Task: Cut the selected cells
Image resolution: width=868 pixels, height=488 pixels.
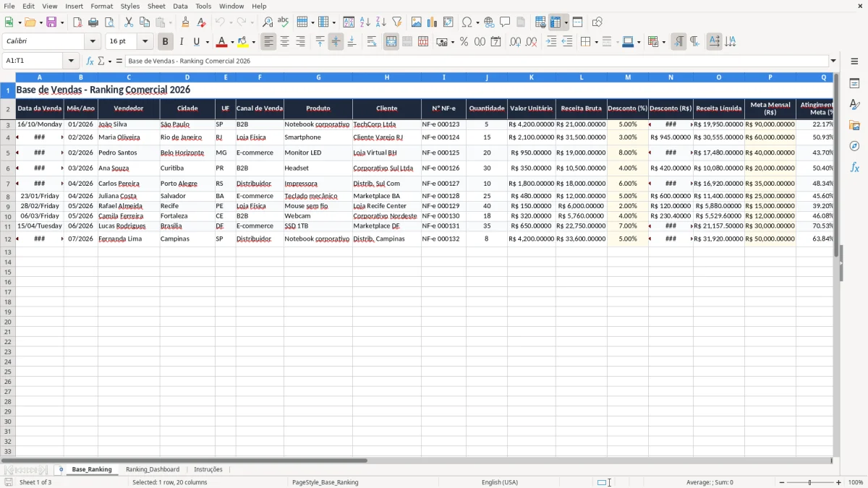Action: [129, 22]
